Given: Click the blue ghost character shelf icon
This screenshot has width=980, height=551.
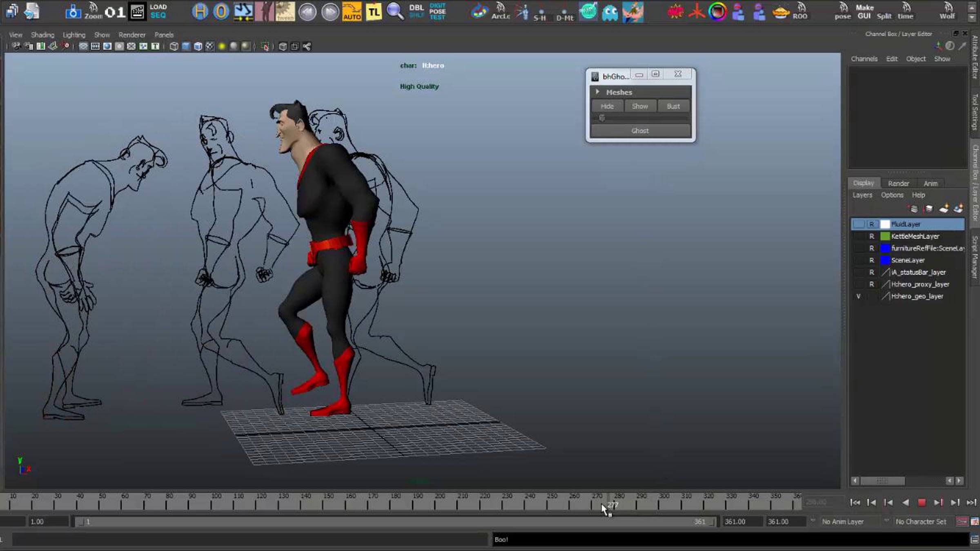Looking at the screenshot, I should [x=610, y=12].
